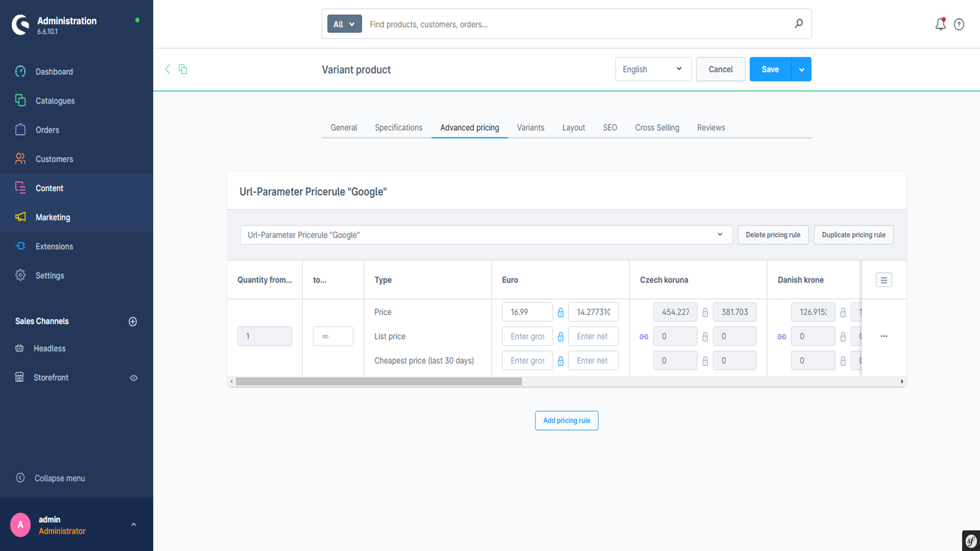980x551 pixels.
Task: Open the column settings list icon
Action: pos(884,280)
